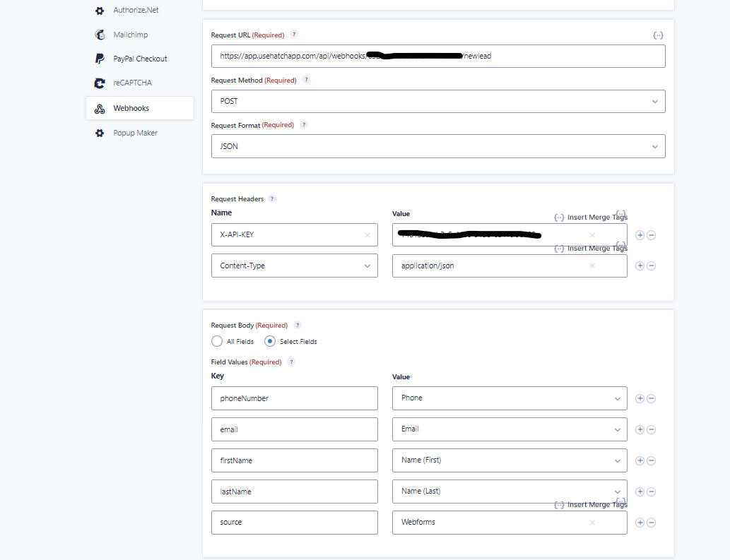This screenshot has height=560, width=730.
Task: Add another field value row with plus icon
Action: (640, 398)
